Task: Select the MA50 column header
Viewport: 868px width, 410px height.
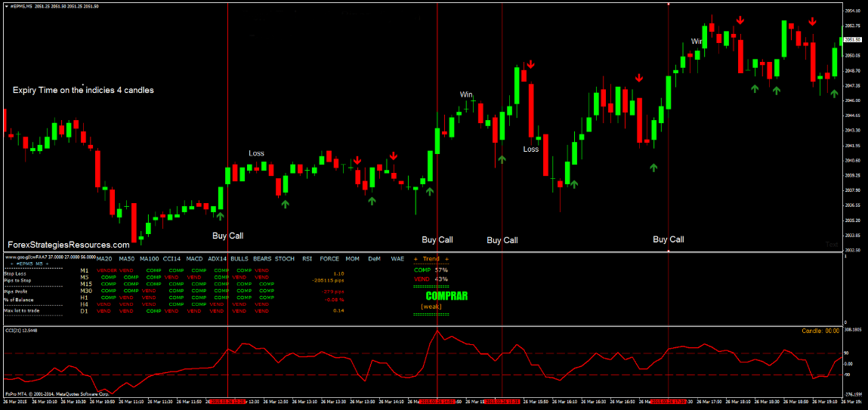Action: click(127, 258)
